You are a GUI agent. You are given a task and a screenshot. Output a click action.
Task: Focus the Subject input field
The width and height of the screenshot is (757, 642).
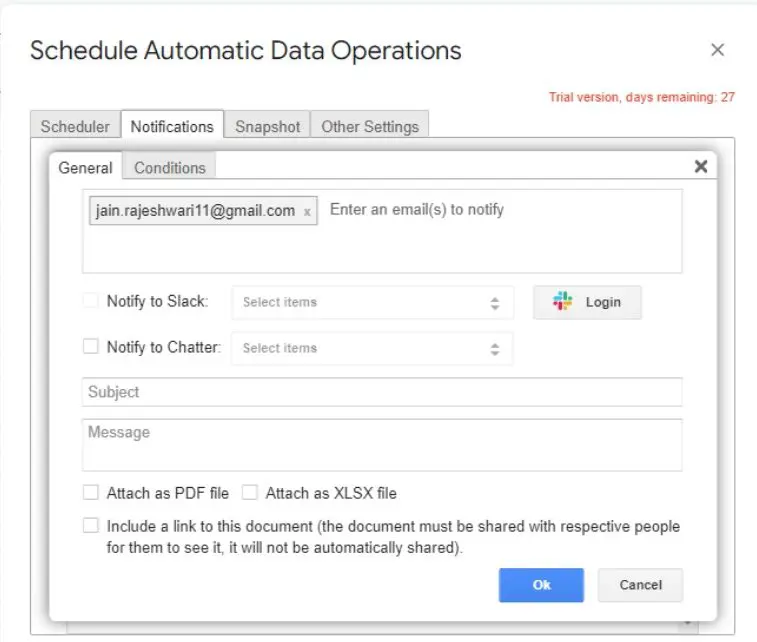[382, 392]
